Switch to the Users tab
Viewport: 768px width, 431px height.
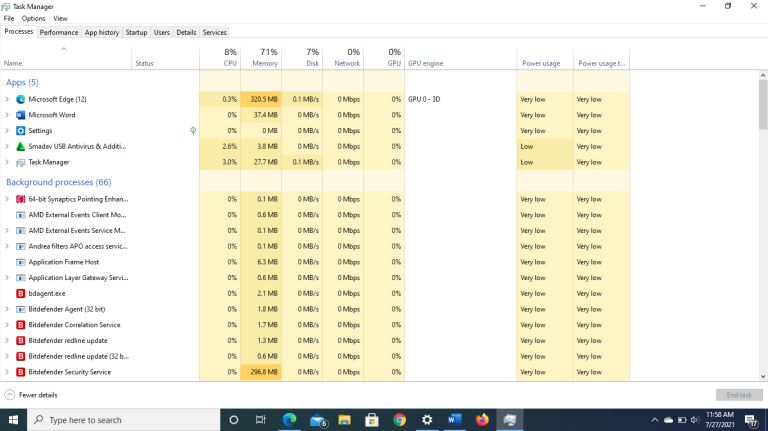coord(162,32)
